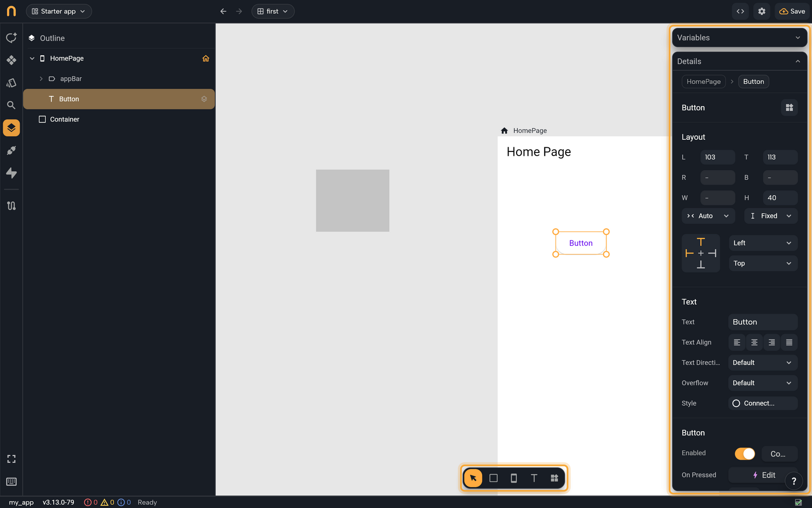The width and height of the screenshot is (812, 508).
Task: Open the widgets tool in bottom toolbar
Action: click(554, 478)
